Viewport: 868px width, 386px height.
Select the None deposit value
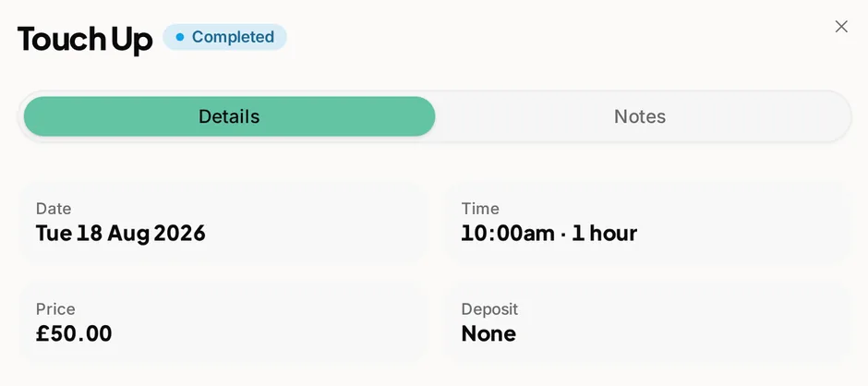click(x=488, y=333)
